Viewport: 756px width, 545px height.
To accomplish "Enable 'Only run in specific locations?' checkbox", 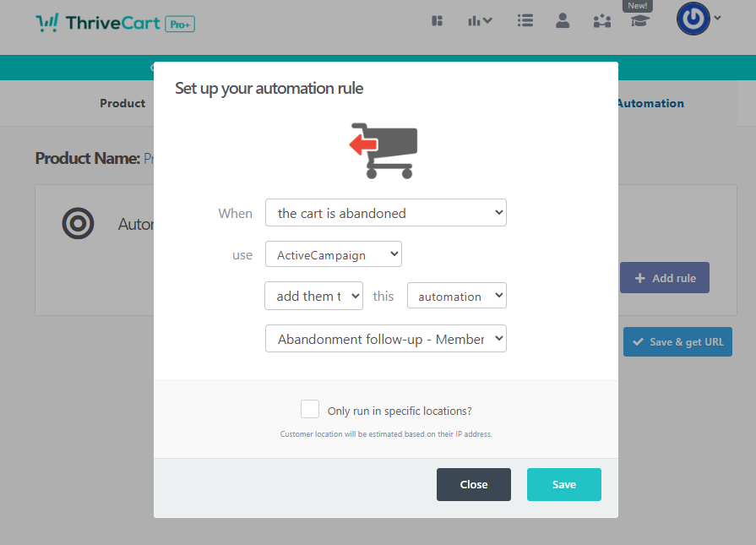I will click(310, 410).
